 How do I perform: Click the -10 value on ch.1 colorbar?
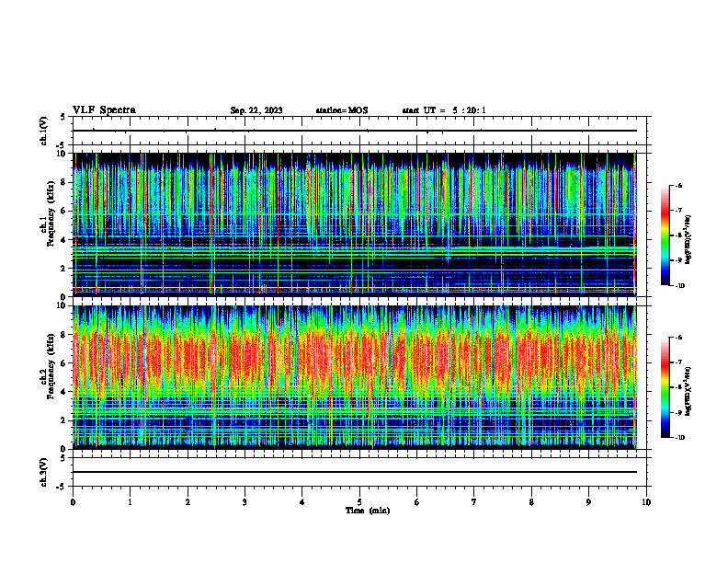[x=680, y=285]
